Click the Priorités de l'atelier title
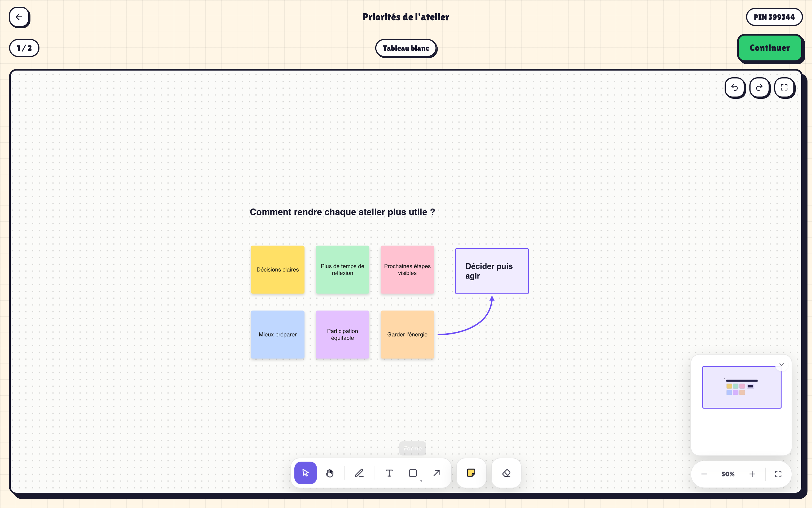This screenshot has height=508, width=812. [x=406, y=17]
